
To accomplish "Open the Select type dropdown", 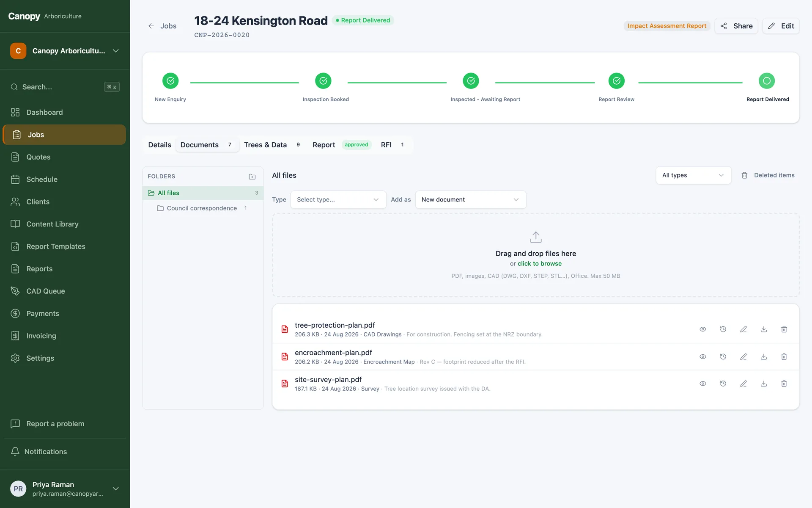I will pos(338,199).
